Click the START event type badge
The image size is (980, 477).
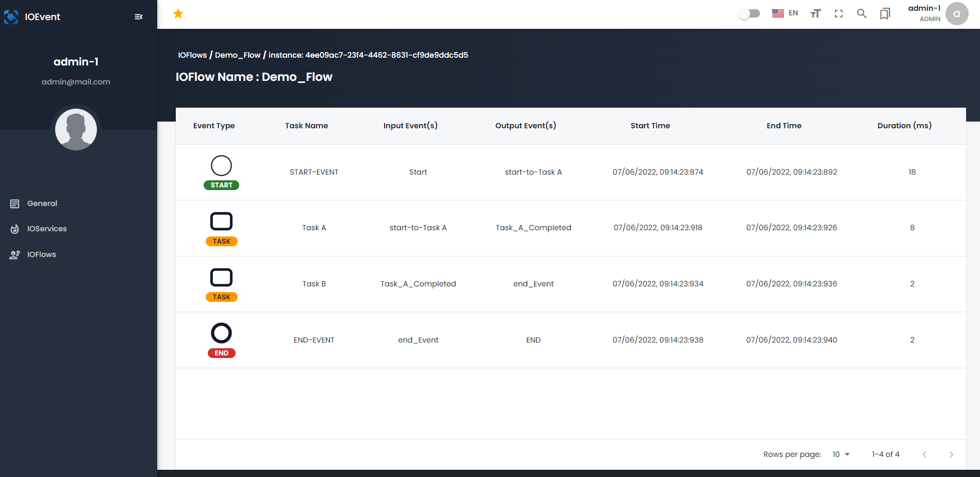click(221, 185)
